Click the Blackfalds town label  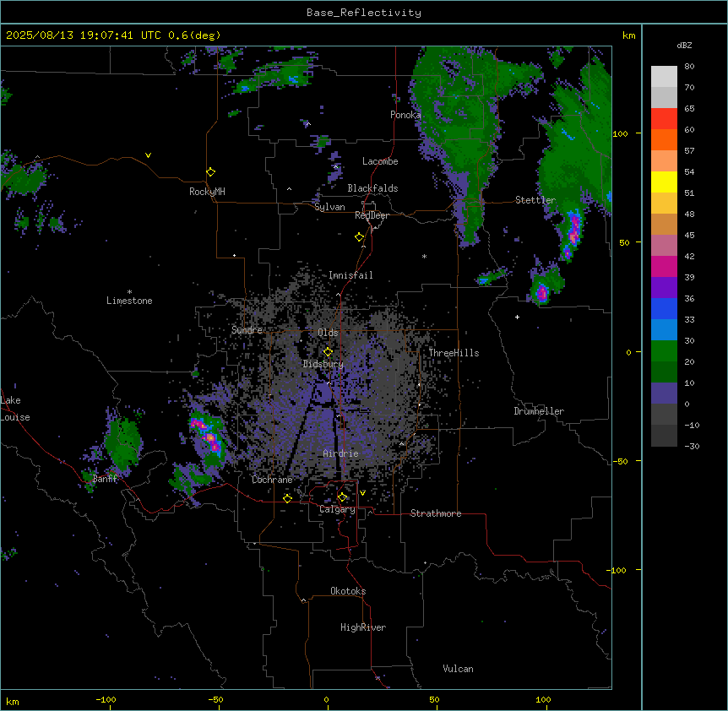coord(372,188)
